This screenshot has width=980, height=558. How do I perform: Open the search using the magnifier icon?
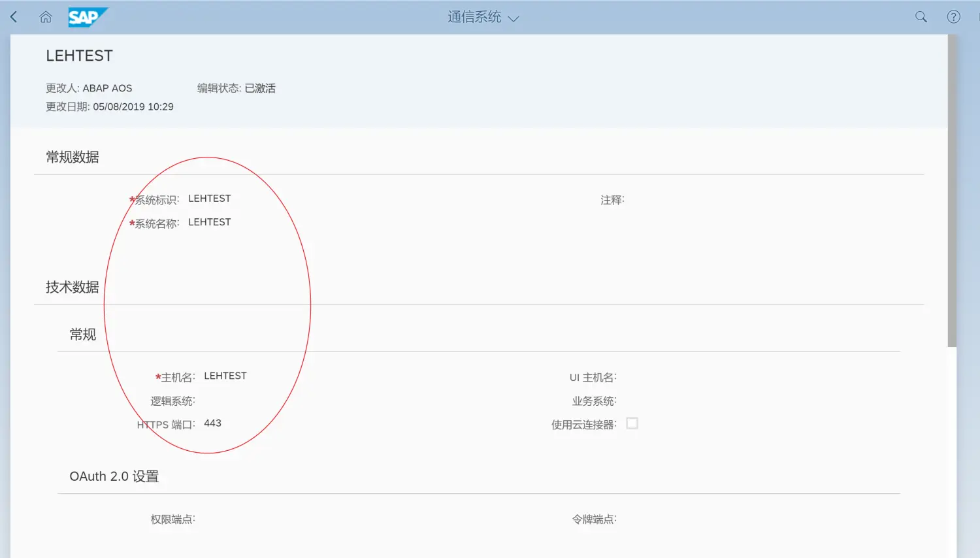(x=921, y=16)
